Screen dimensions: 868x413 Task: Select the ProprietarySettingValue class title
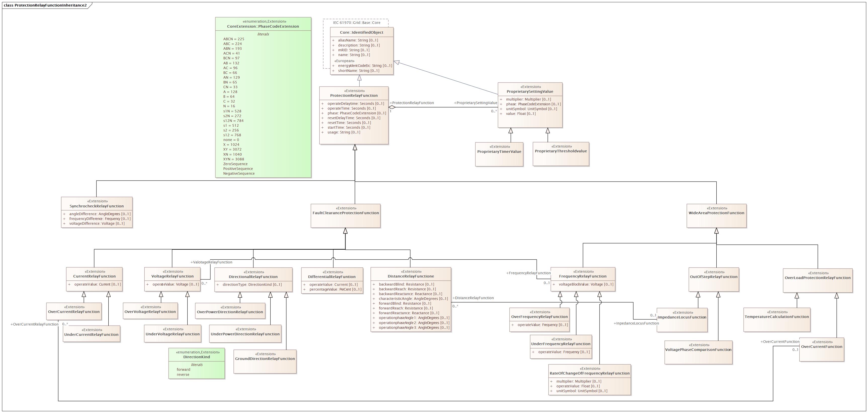click(530, 92)
